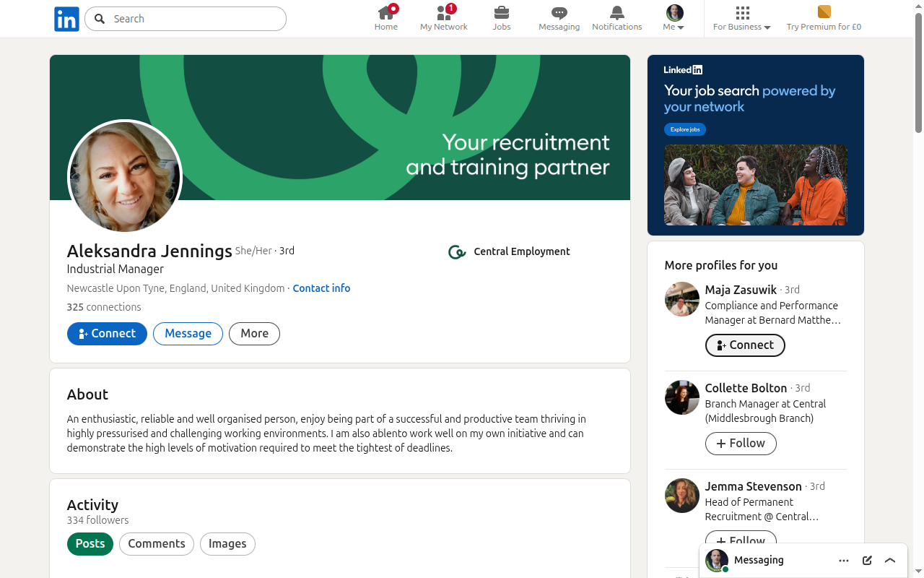Open the More actions button
Image resolution: width=924 pixels, height=578 pixels.
254,334
